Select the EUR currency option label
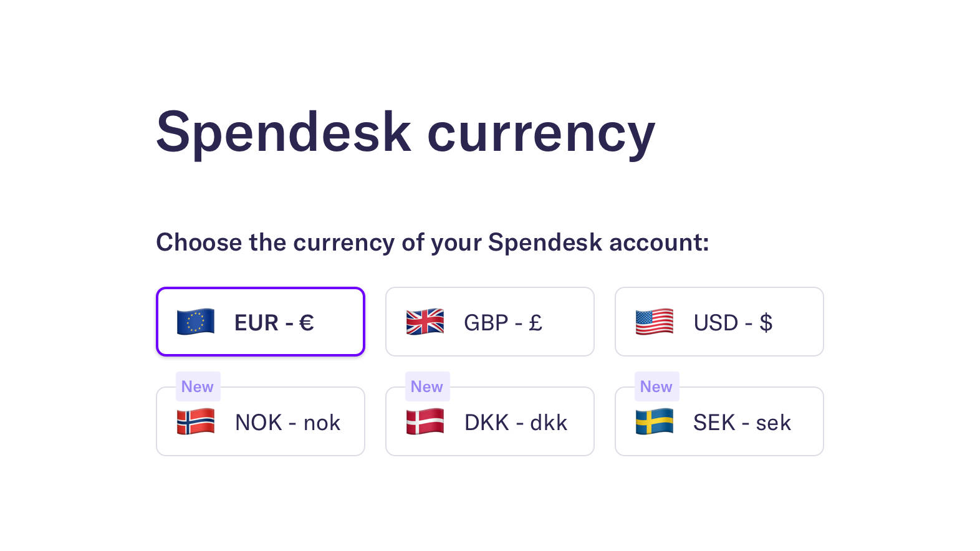Viewport: 980px width, 551px height. point(274,323)
